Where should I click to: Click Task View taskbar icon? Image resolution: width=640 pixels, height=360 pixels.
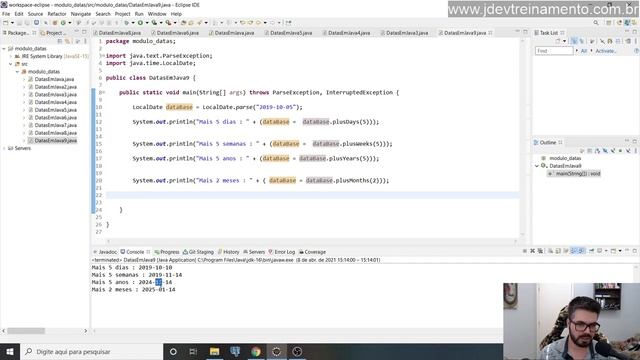click(193, 351)
